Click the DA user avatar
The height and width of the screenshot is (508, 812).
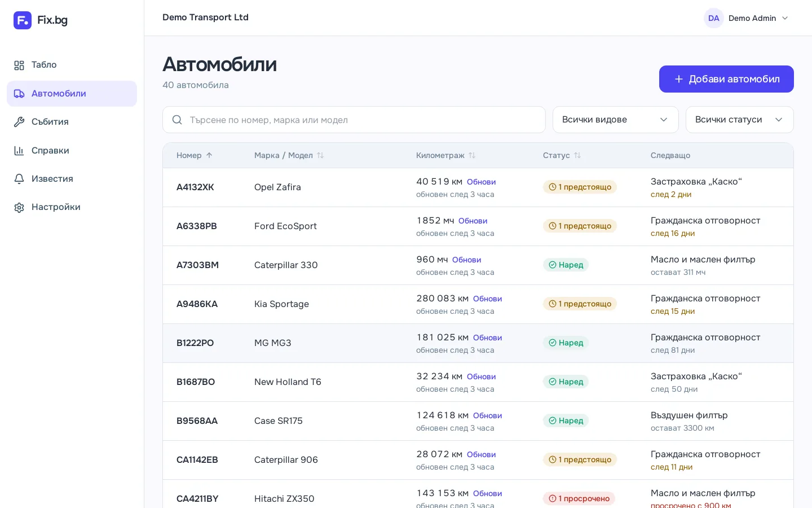point(714,18)
